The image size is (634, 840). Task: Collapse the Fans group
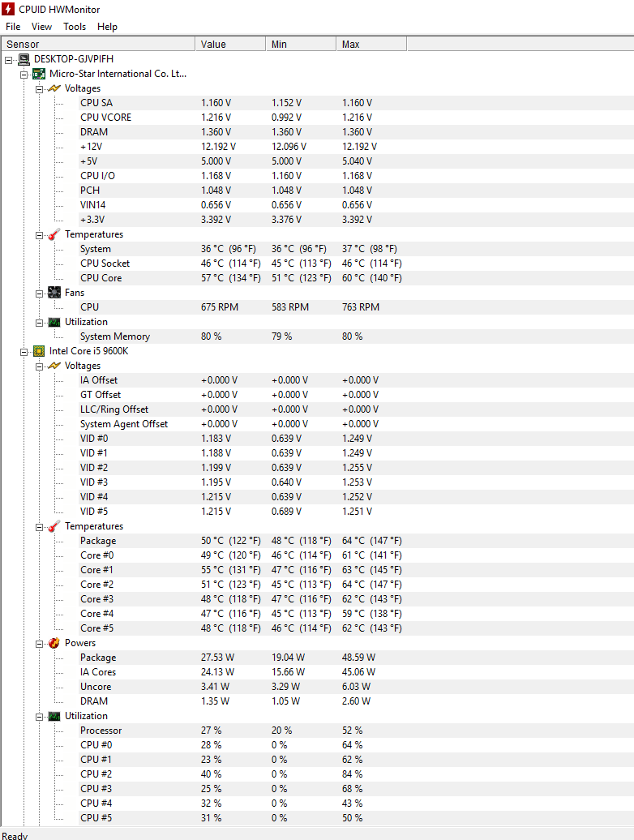tap(39, 294)
